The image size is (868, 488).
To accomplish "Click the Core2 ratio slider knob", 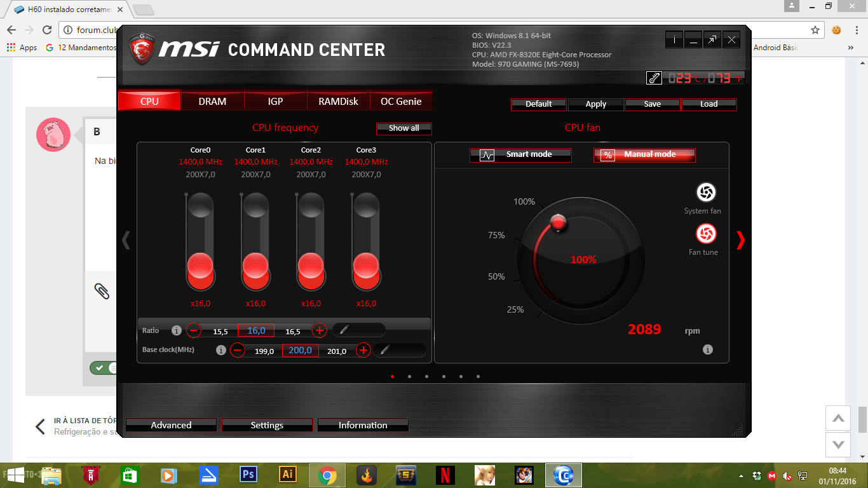I will tap(311, 266).
